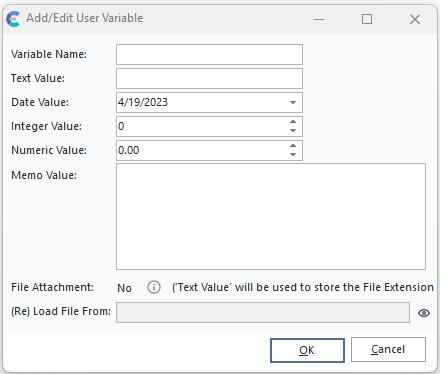Click the File Attachment label
Viewport: 440px width, 374px height.
52,287
